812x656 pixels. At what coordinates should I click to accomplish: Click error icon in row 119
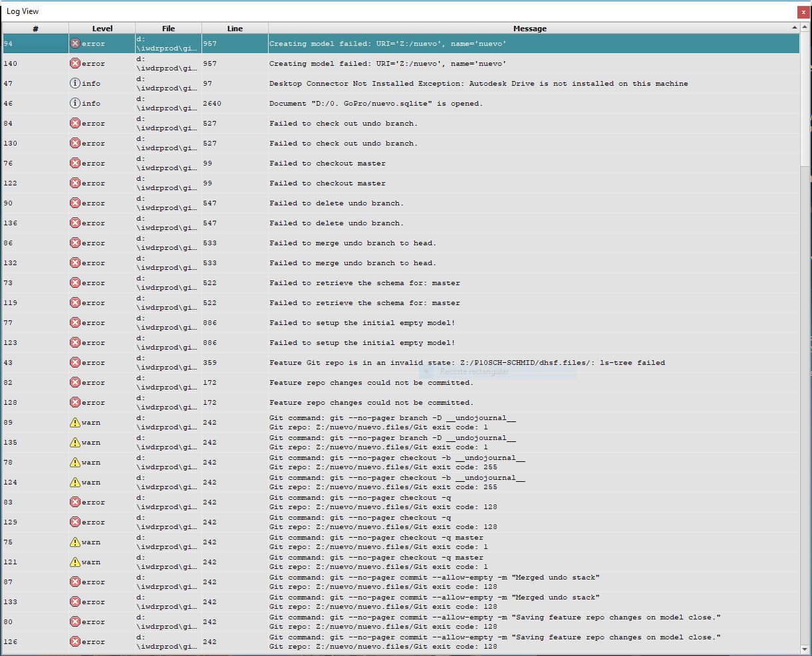pyautogui.click(x=75, y=302)
